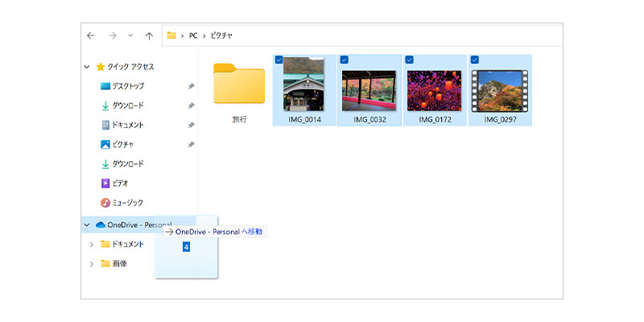Open pinned ダウンロード in the sidebar
644x322 pixels.
coord(128,105)
